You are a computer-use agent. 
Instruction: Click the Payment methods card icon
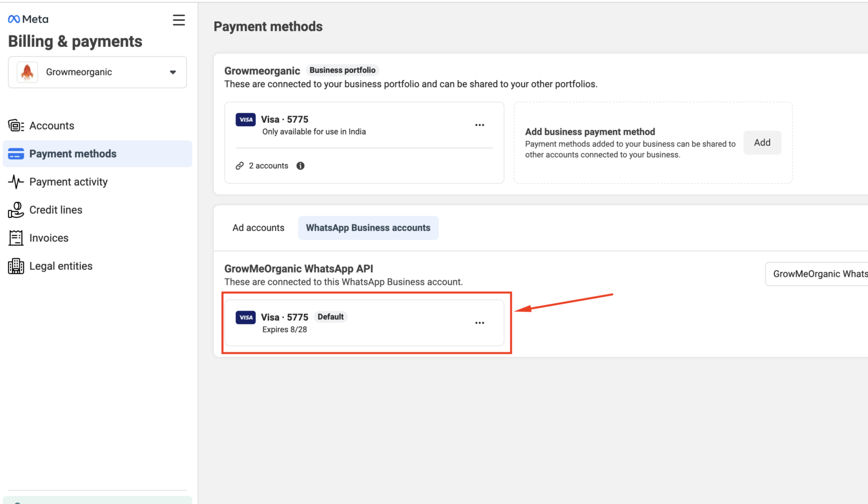click(x=16, y=154)
